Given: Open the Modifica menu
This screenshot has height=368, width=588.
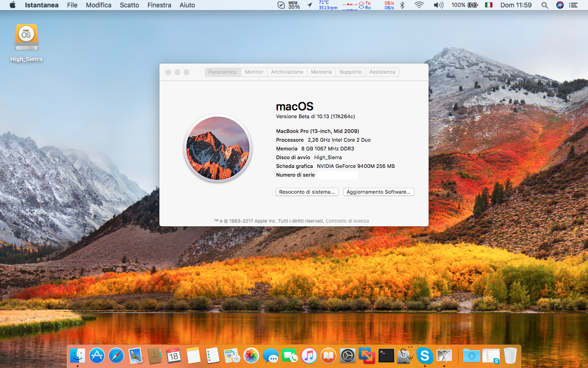Looking at the screenshot, I should 99,5.
